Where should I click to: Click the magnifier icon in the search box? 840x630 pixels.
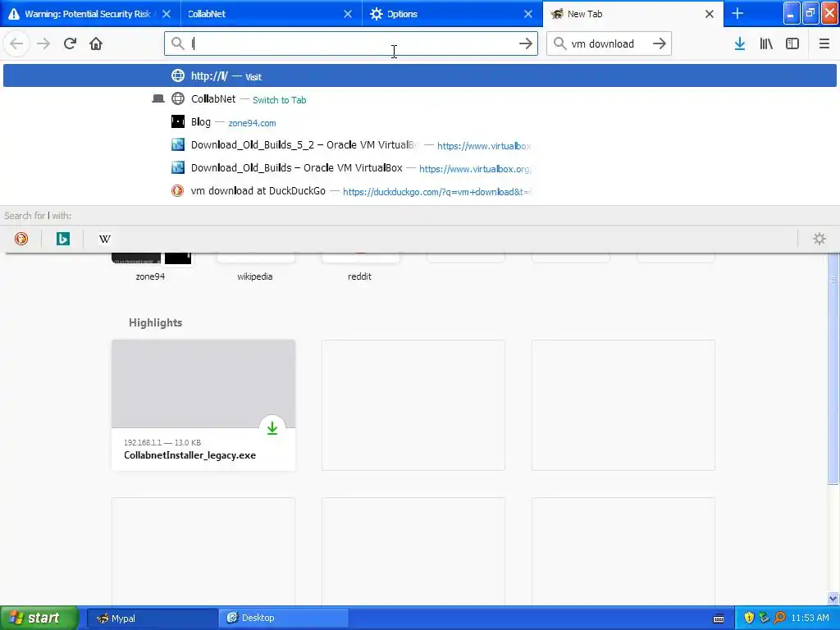pos(559,43)
